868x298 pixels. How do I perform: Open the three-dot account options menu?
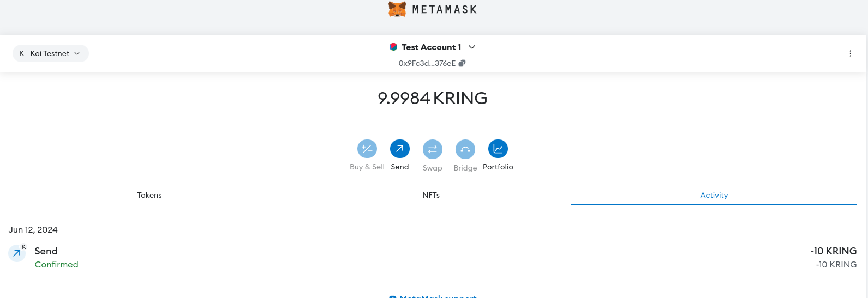click(x=850, y=53)
